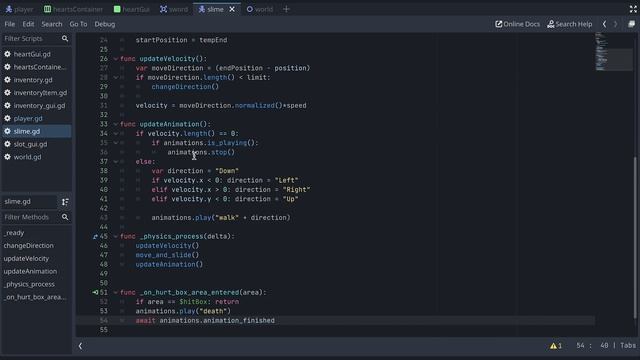Collapse func _on_hurt_box_area_entered block
Image resolution: width=640 pixels, height=360 pixels.
tap(116, 293)
